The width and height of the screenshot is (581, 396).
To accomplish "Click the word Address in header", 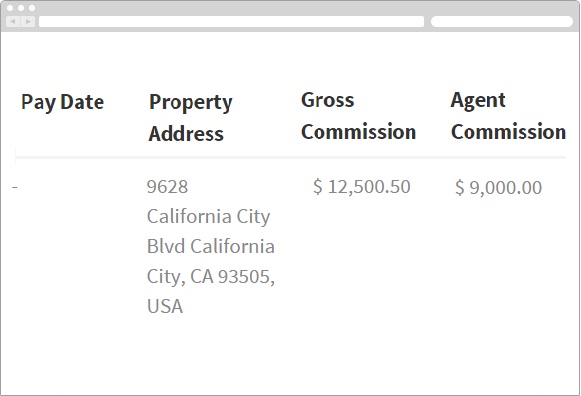I will [186, 133].
